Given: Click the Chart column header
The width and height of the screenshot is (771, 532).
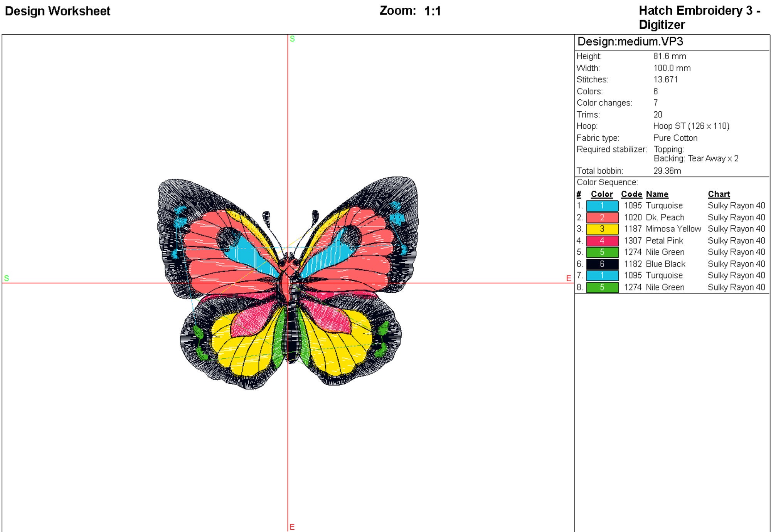Looking at the screenshot, I should click(x=718, y=194).
